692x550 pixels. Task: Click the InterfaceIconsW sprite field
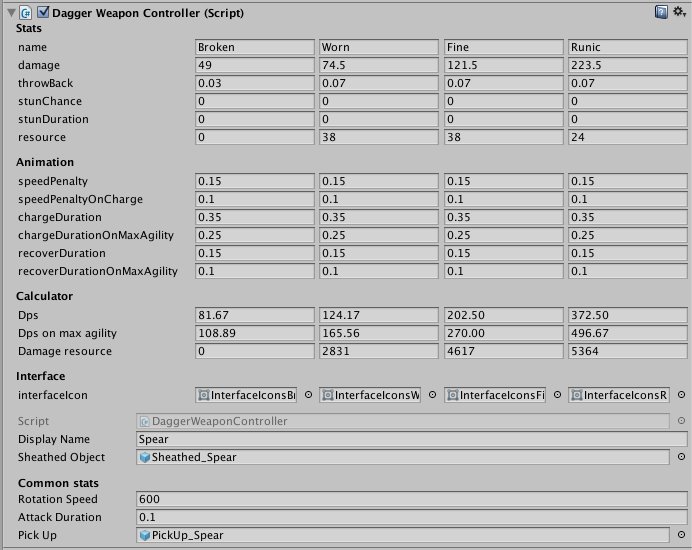point(370,395)
